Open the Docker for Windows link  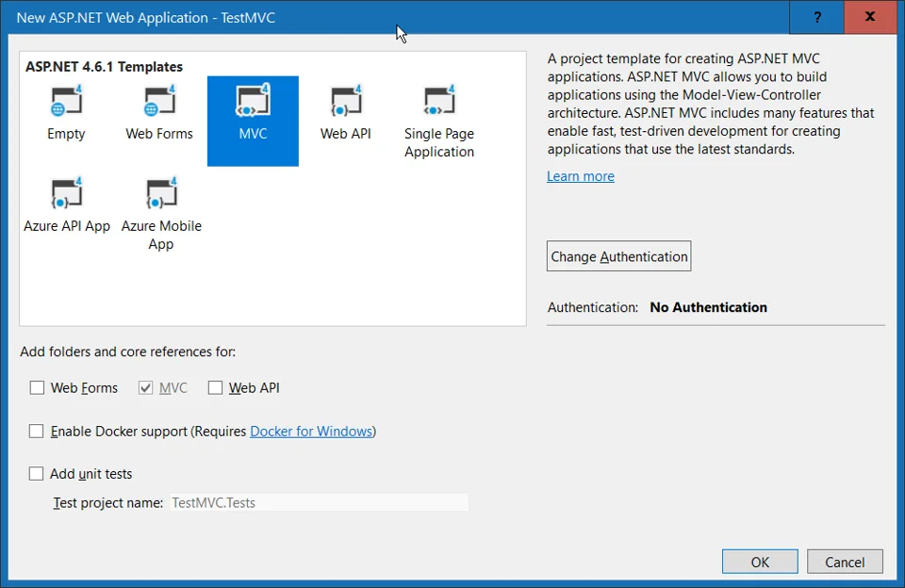click(x=311, y=431)
